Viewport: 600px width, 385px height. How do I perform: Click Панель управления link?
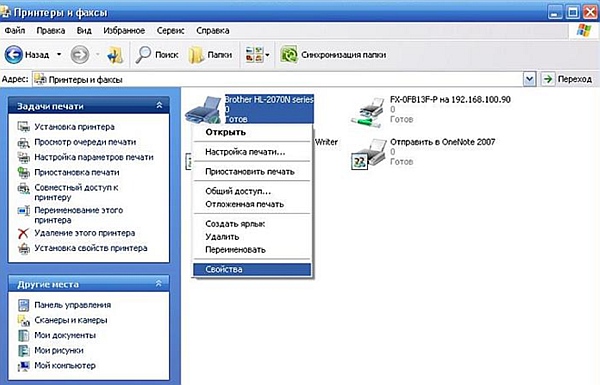pos(73,305)
